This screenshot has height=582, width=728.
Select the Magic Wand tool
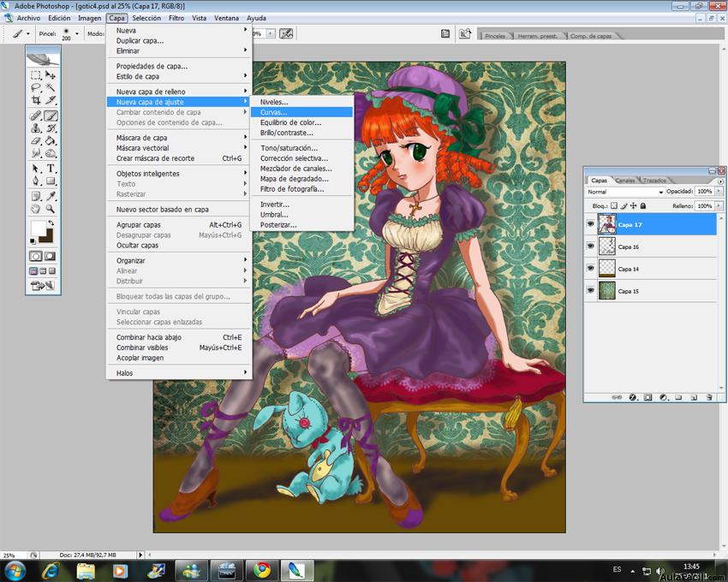51,87
